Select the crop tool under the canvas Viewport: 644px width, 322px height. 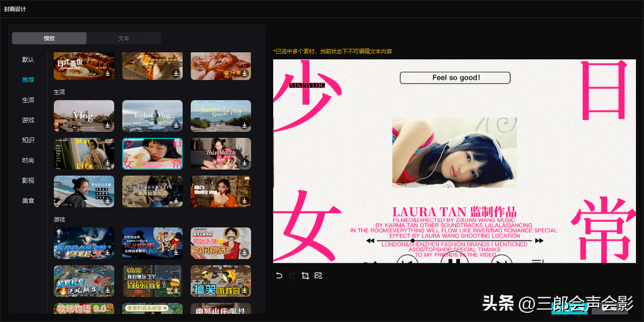[305, 275]
